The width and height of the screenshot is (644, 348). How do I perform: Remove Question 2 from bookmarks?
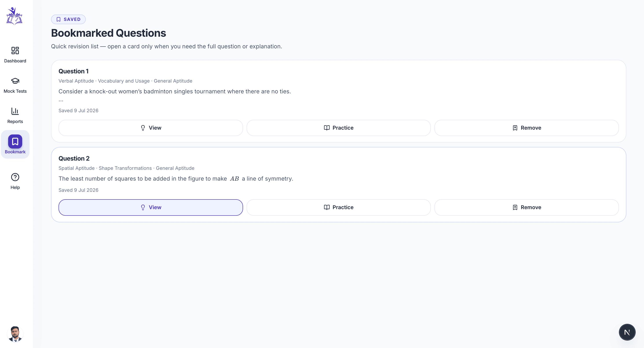click(x=527, y=207)
